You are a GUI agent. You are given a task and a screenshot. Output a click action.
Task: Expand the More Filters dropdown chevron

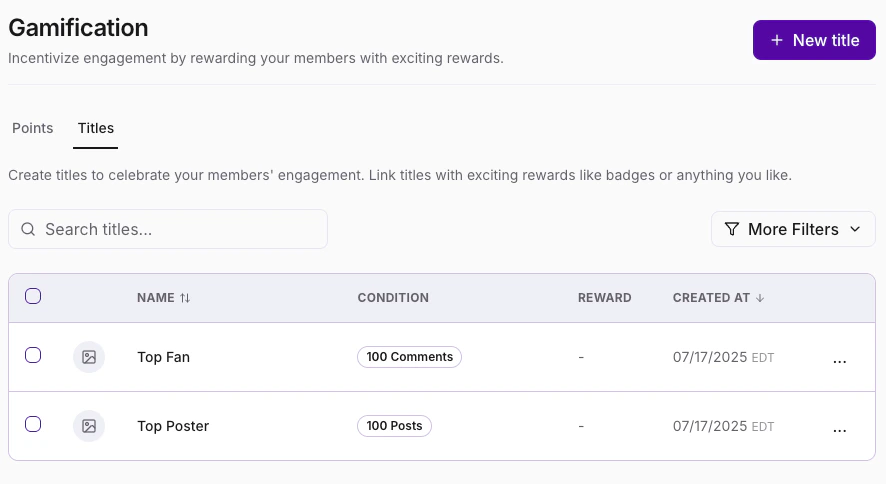pos(855,229)
